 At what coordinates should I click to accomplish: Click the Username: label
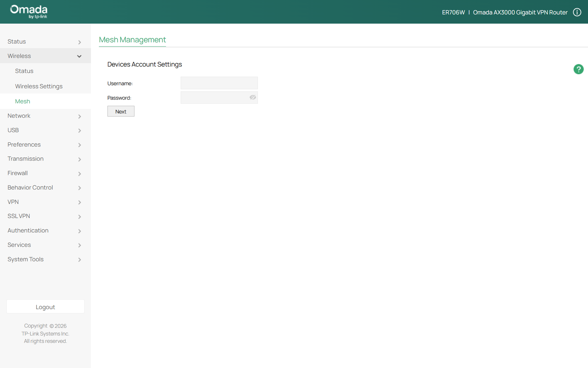tap(120, 83)
